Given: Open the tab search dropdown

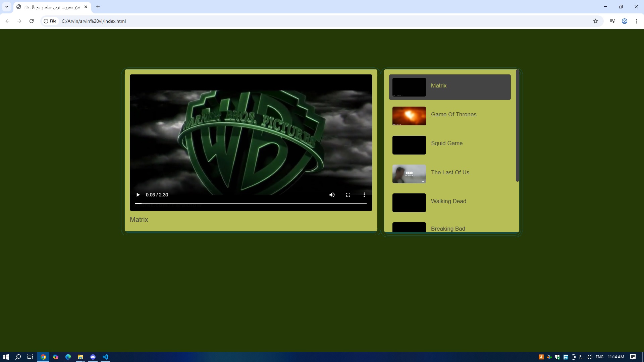Looking at the screenshot, I should tap(7, 7).
